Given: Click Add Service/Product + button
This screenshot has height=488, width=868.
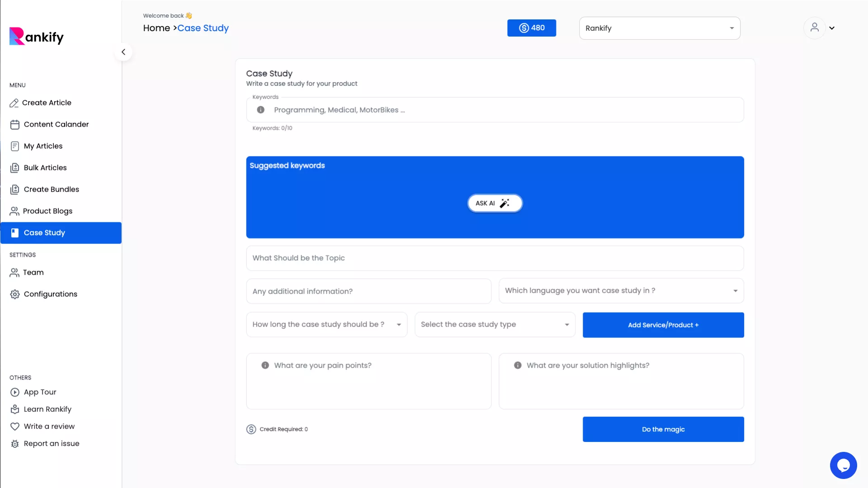Looking at the screenshot, I should (663, 325).
